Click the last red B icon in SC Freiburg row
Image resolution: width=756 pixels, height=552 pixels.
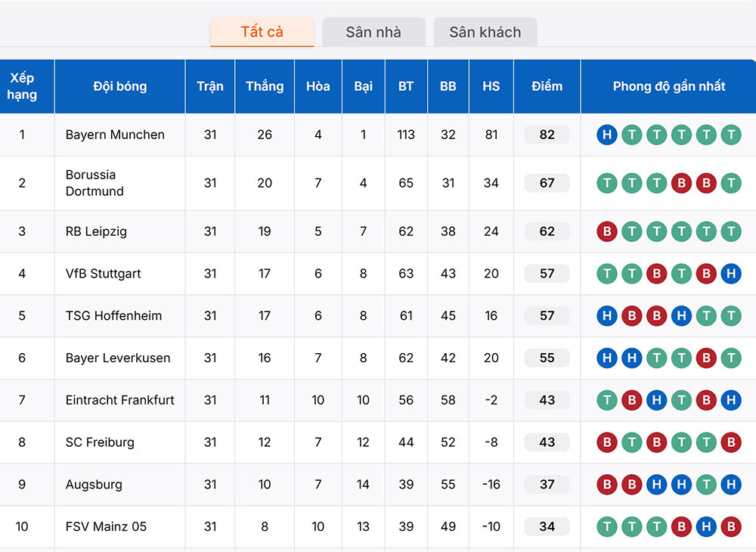(x=731, y=442)
